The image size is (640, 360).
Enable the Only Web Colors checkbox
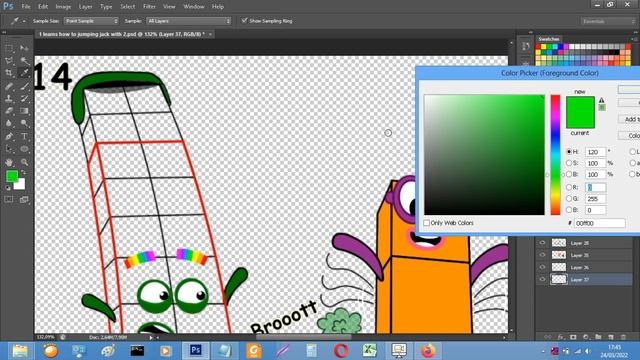pos(427,223)
